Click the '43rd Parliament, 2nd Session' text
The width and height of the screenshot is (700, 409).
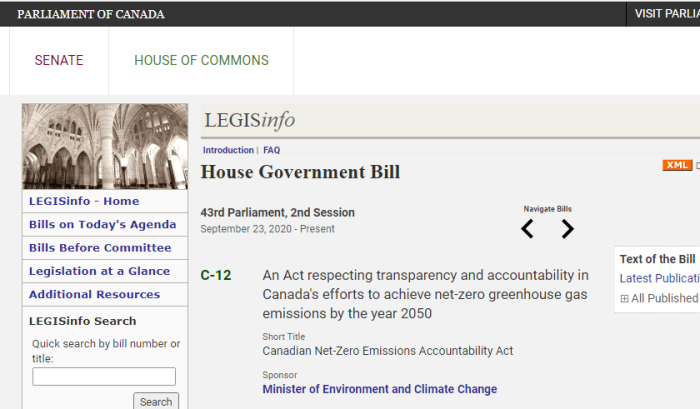[x=277, y=213]
